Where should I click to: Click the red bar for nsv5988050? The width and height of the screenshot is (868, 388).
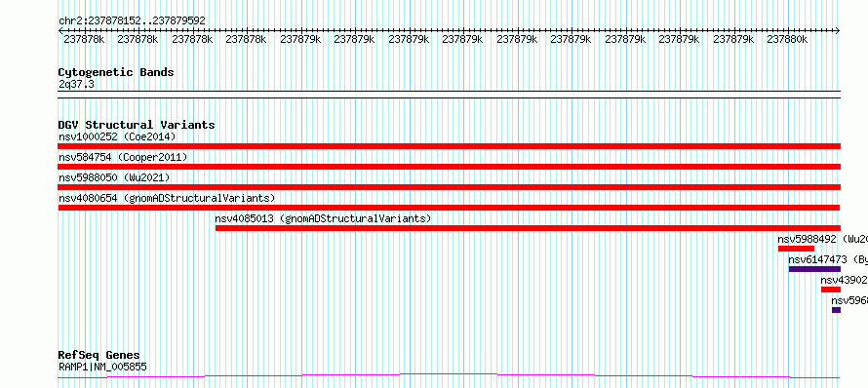point(449,187)
